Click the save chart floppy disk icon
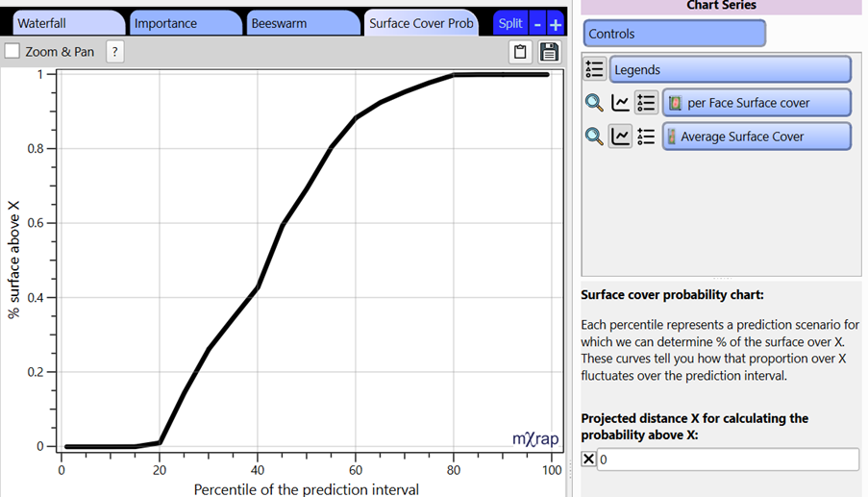 tap(549, 52)
